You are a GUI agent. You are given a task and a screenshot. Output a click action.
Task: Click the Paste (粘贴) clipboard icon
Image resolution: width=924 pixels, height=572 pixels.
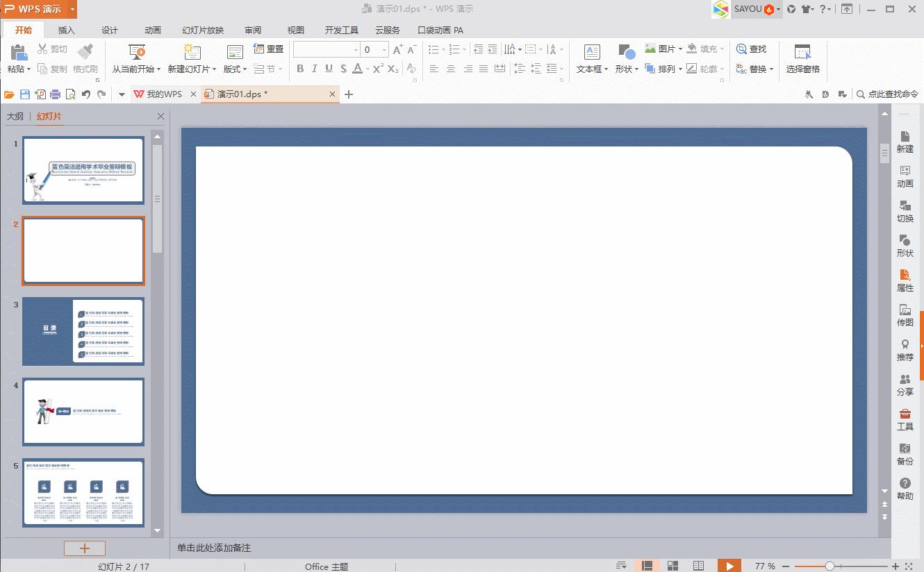(x=18, y=52)
